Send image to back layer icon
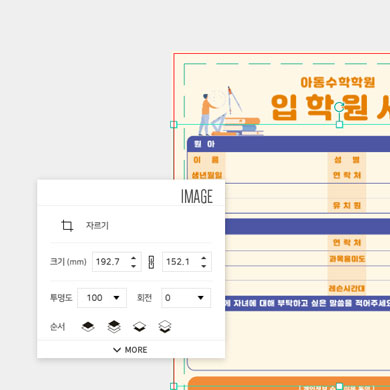The height and width of the screenshot is (390, 390). click(165, 327)
